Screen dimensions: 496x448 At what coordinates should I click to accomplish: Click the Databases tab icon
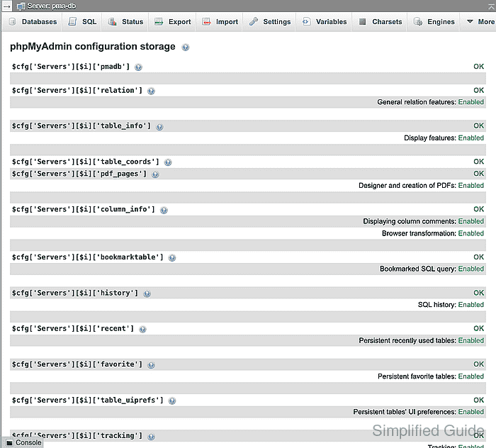[12, 22]
